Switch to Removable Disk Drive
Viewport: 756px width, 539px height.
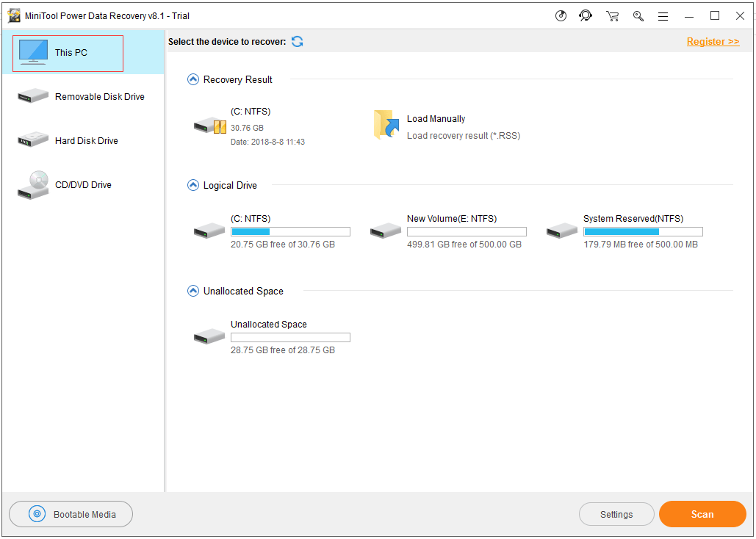(82, 96)
